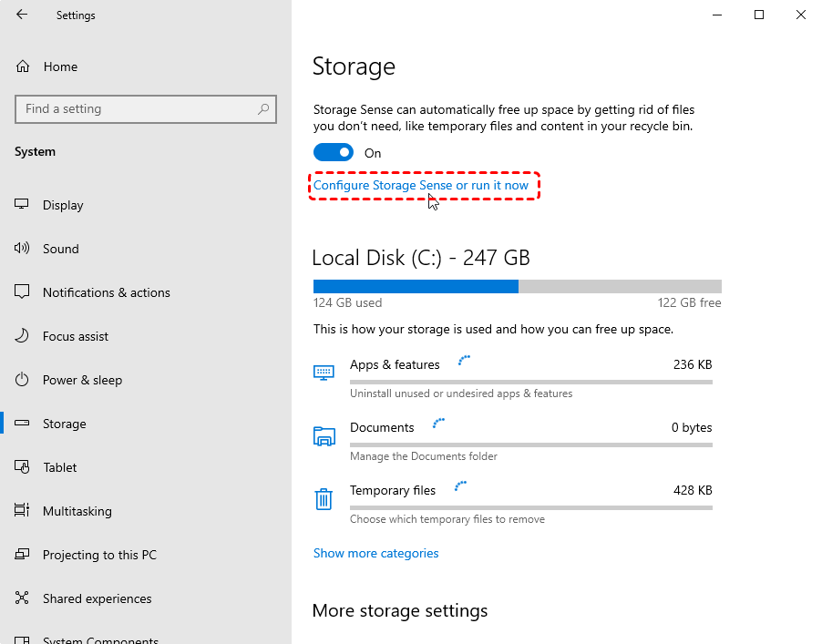
Task: Open Sound settings speaker icon
Action: (22, 249)
